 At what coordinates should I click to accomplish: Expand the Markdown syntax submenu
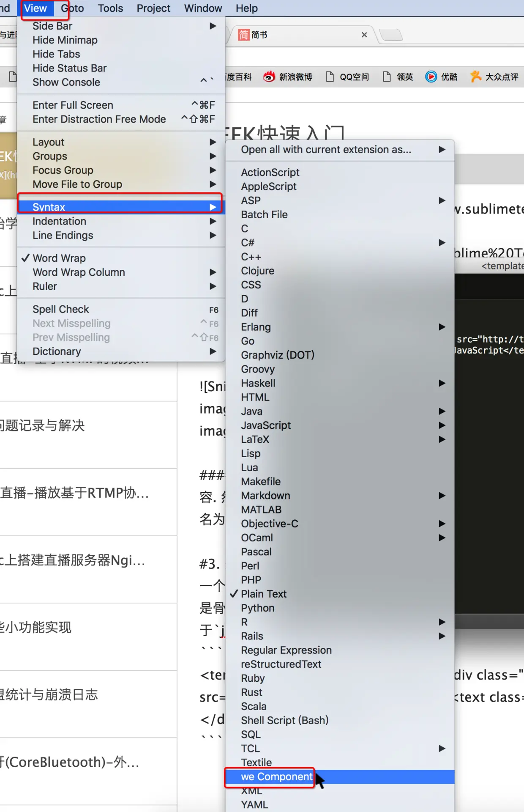click(x=340, y=495)
